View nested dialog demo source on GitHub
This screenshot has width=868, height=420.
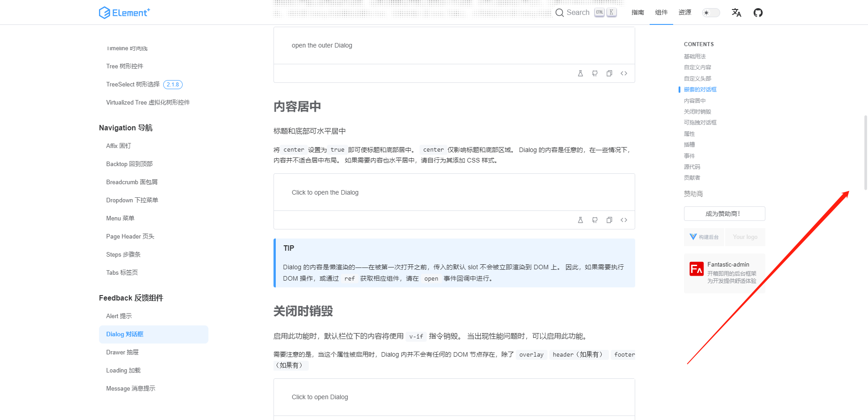594,73
